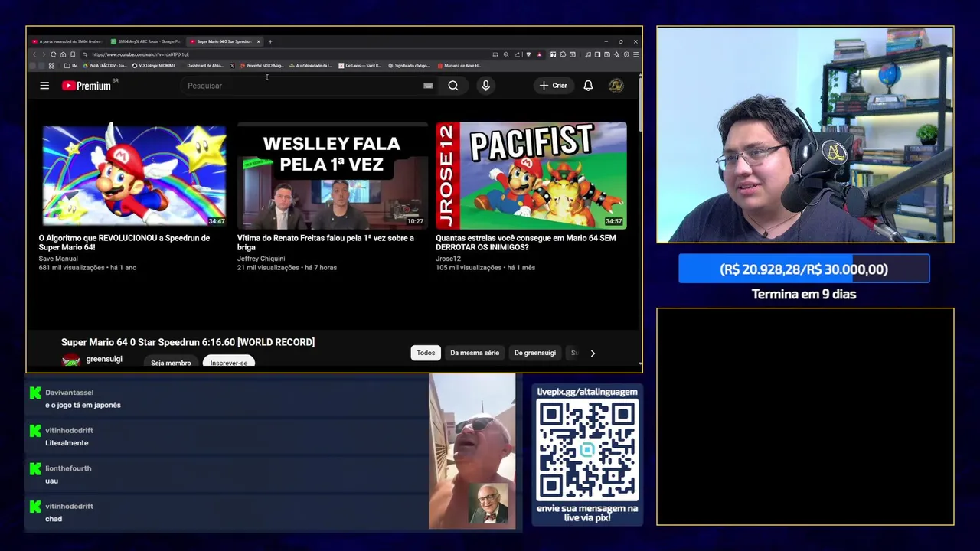Show next filter chips with arrow
This screenshot has height=551, width=980.
pyautogui.click(x=593, y=353)
